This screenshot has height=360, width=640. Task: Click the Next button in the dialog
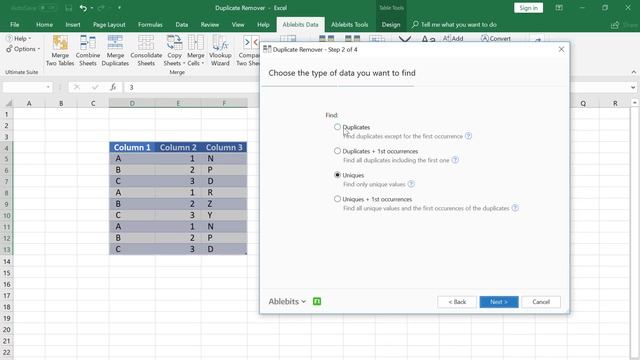(499, 302)
